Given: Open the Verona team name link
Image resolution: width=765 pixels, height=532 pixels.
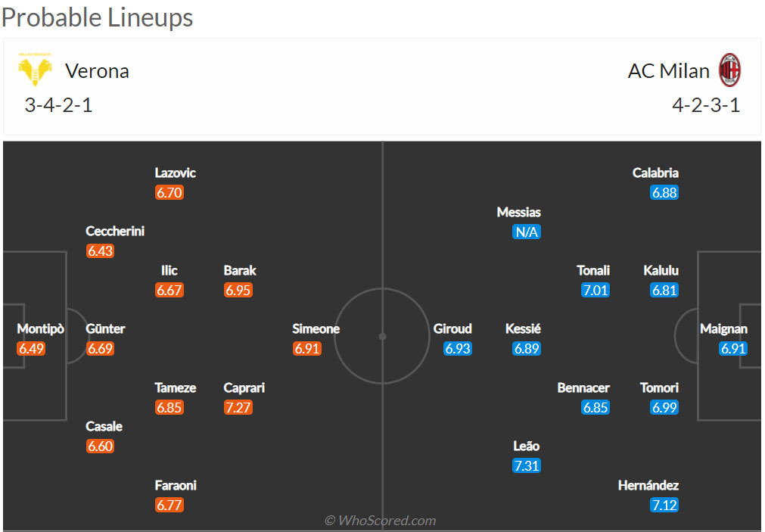Looking at the screenshot, I should pos(97,71).
